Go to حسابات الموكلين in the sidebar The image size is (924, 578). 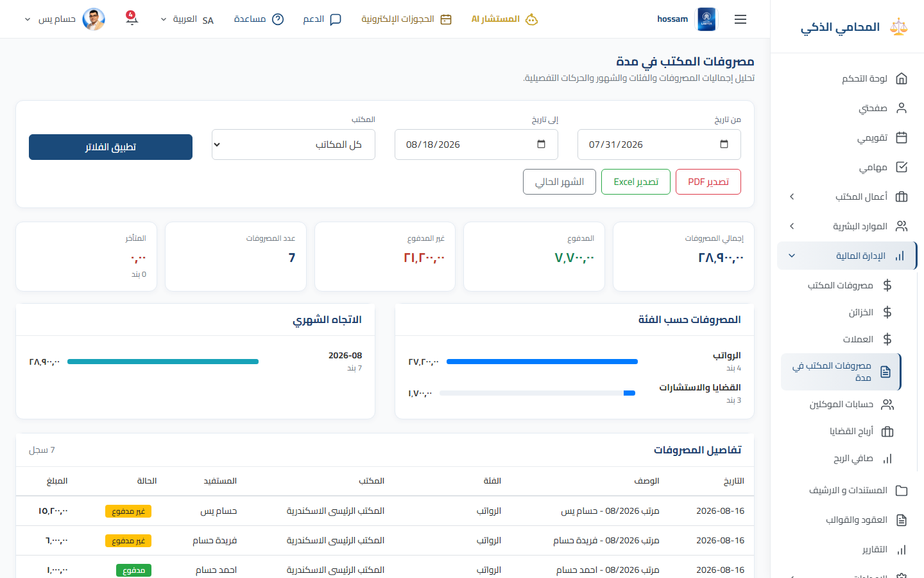[x=841, y=405]
